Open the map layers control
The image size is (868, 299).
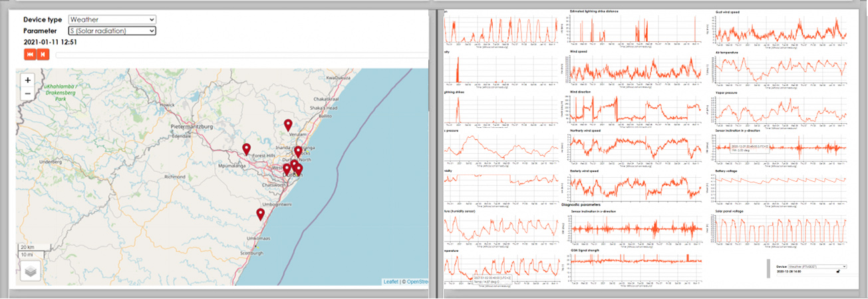pyautogui.click(x=31, y=270)
